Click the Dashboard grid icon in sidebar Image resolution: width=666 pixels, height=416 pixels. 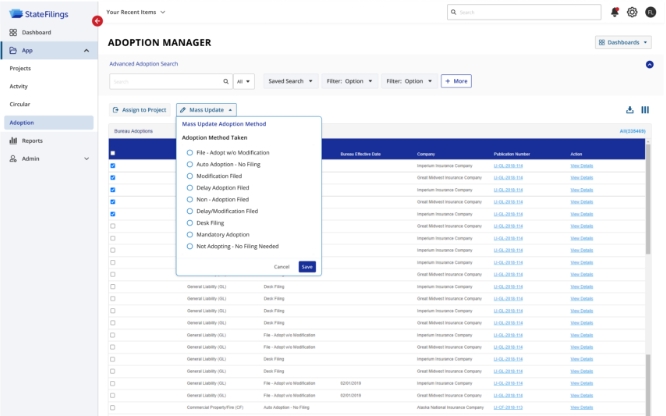(13, 32)
